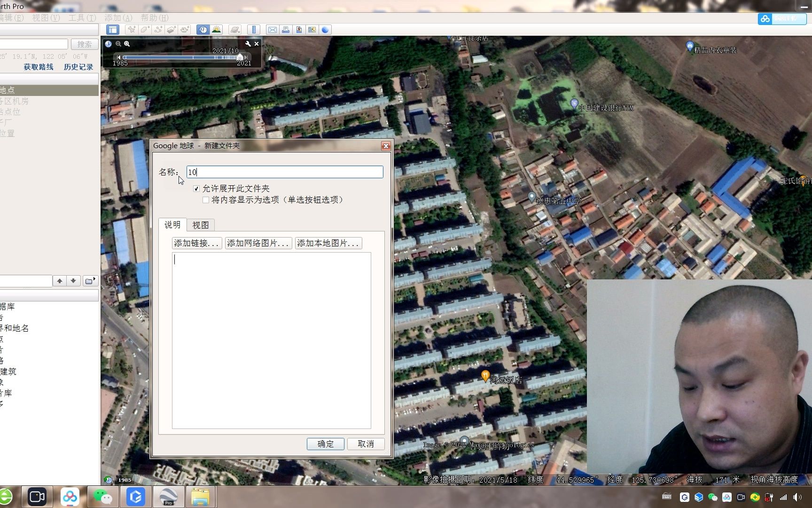Move item down in places panel
The image size is (812, 508).
point(73,281)
